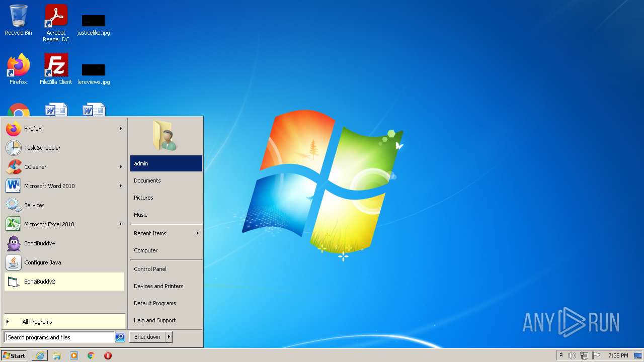Open Help and Support
The image size is (644, 362).
tap(166, 320)
